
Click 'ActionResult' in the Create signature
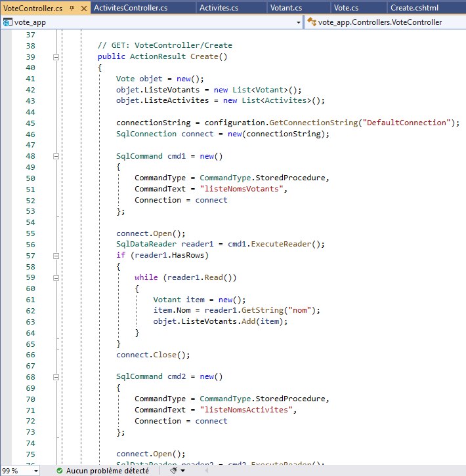(158, 56)
